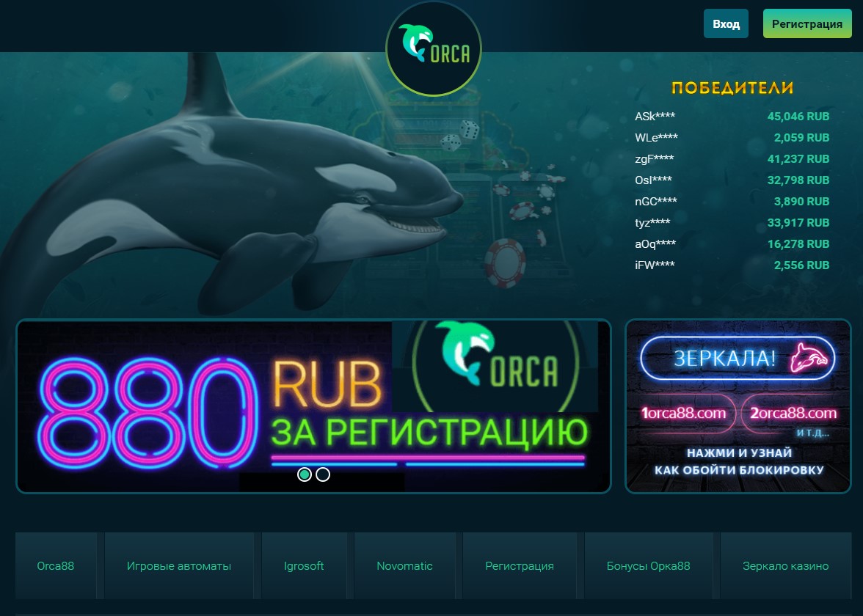Select the first carousel slide dot
The width and height of the screenshot is (863, 616).
pos(305,474)
